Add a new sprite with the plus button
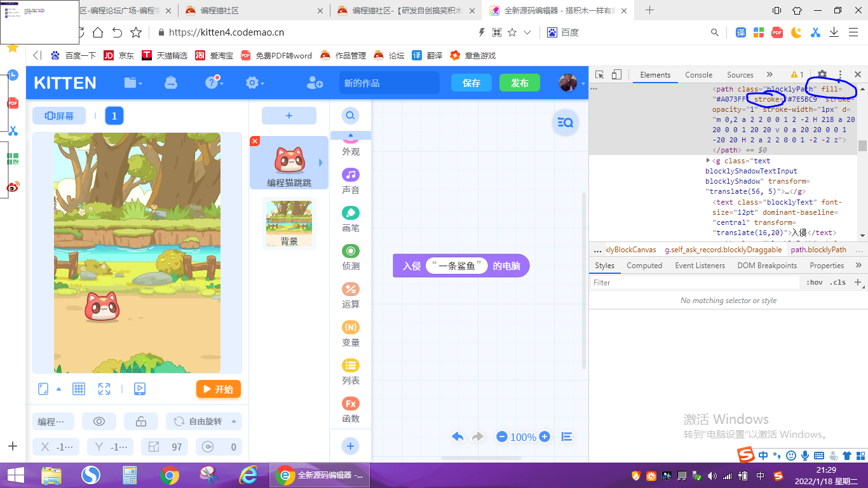 tap(289, 116)
